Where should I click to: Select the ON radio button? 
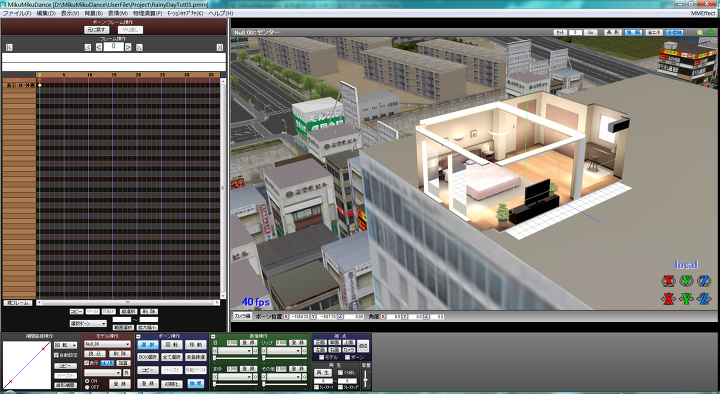pyautogui.click(x=87, y=381)
